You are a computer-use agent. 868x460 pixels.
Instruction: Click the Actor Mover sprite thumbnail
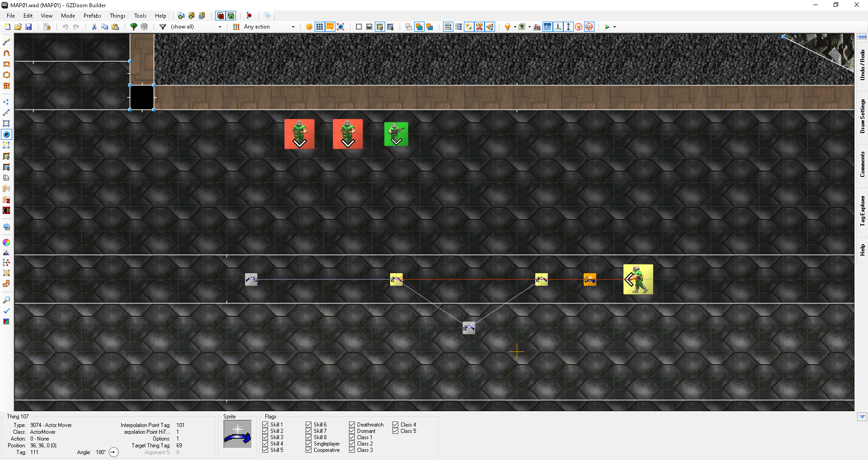238,435
